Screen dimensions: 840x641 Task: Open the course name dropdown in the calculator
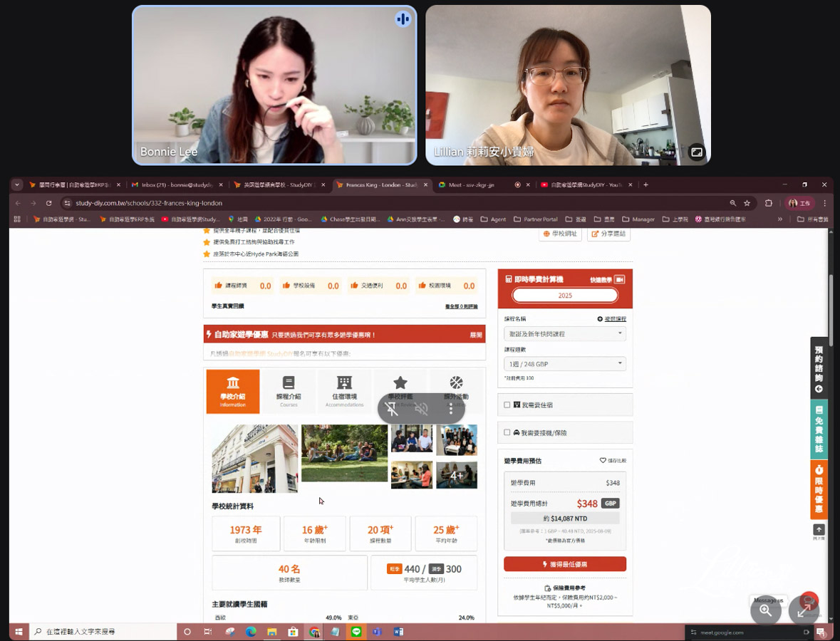[x=565, y=333]
